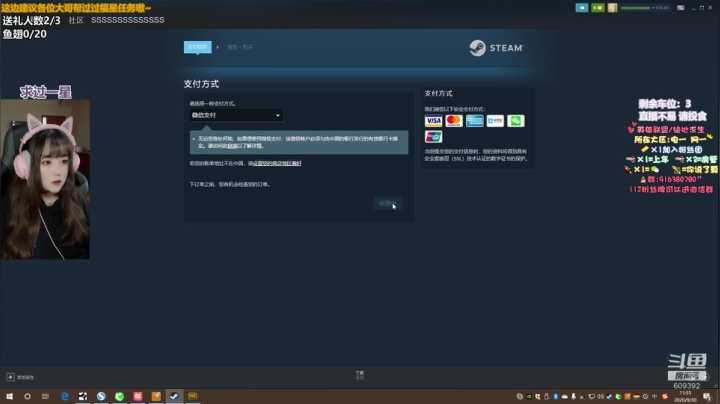Open the taskbar clock and date

click(685, 397)
